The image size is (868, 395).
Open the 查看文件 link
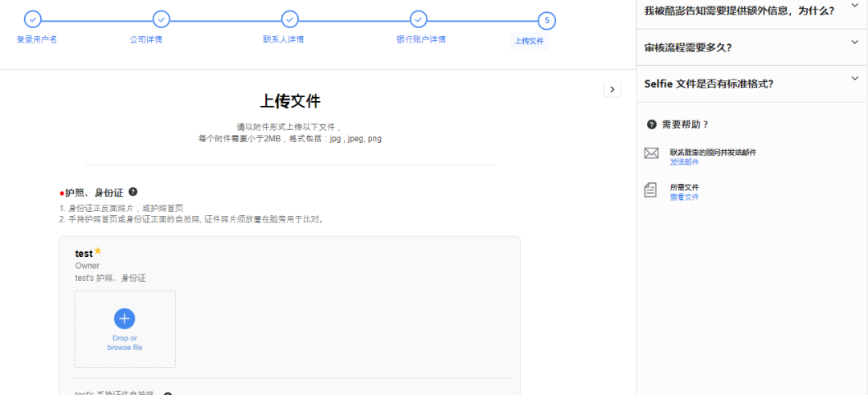(684, 197)
